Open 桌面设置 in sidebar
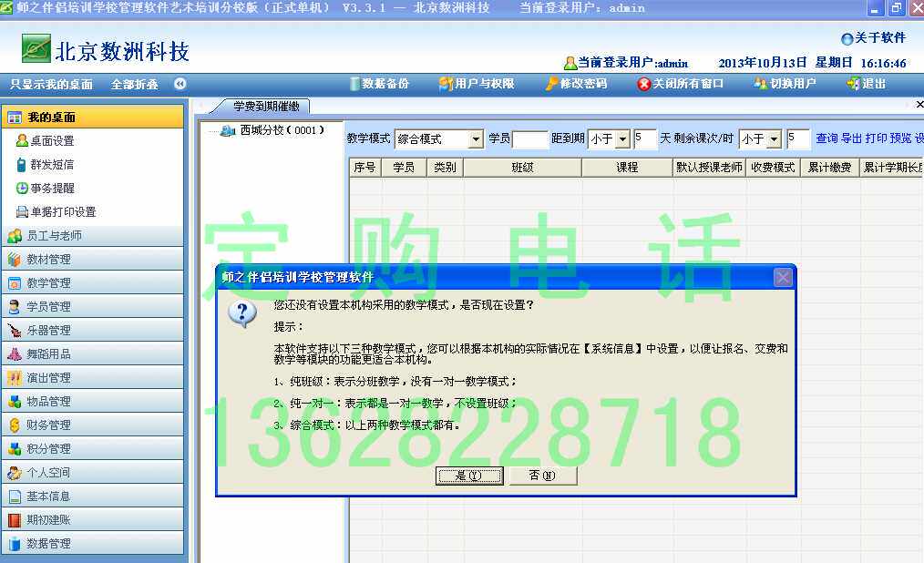 pos(52,140)
